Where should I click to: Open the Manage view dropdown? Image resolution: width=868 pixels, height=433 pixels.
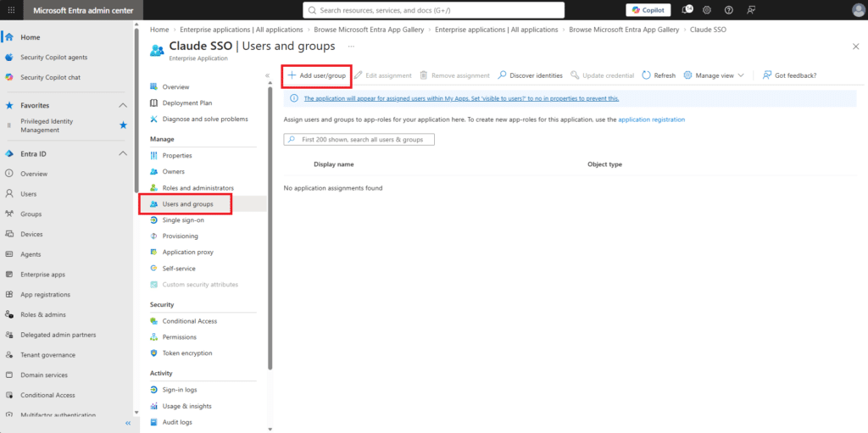[x=714, y=75]
